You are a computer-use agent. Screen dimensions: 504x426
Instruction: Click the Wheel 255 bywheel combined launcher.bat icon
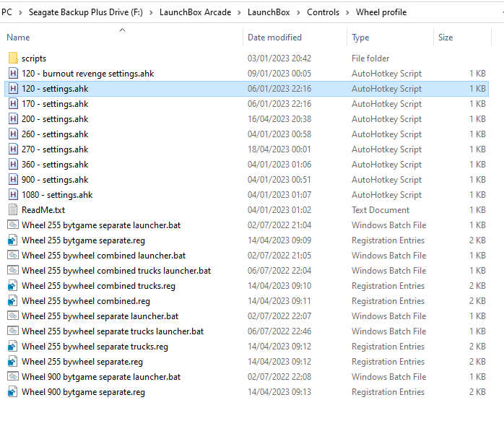tap(13, 255)
